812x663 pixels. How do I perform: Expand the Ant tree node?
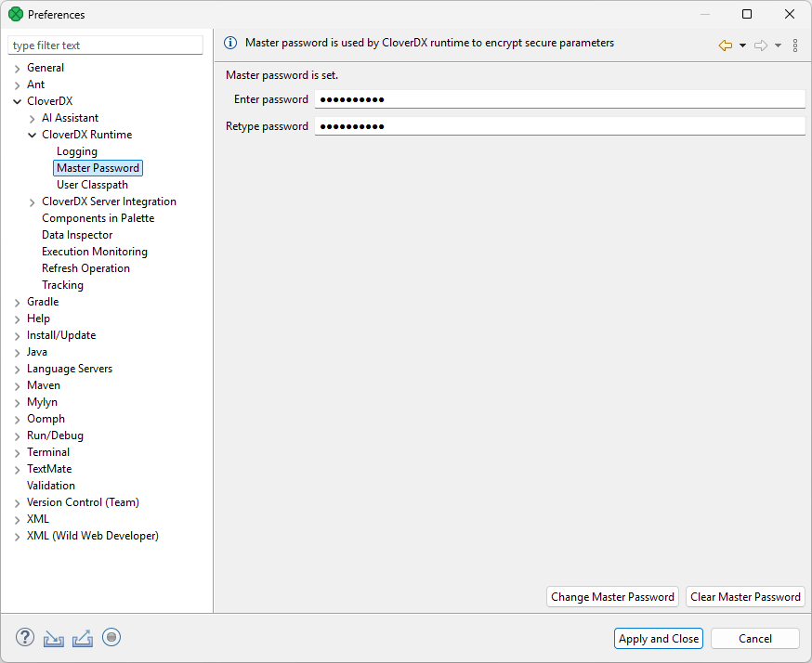tap(17, 84)
